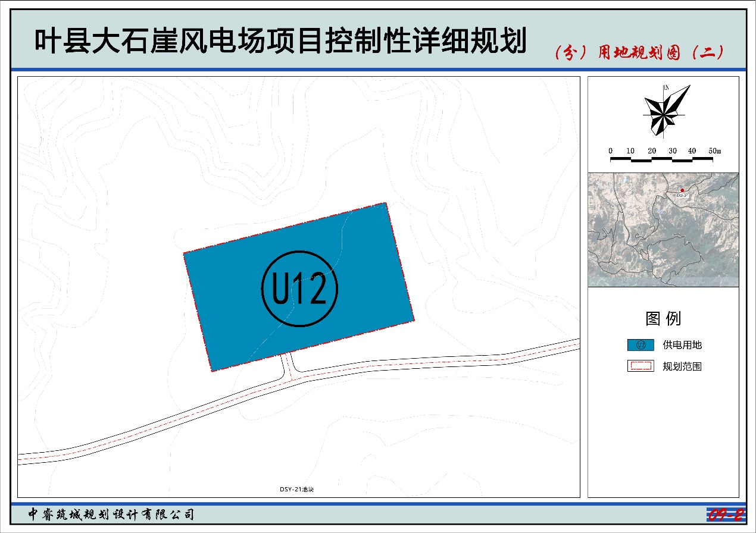Screen dimensions: 756x533
Task: Click the 50m label on the scale bar
Action: pyautogui.click(x=714, y=151)
